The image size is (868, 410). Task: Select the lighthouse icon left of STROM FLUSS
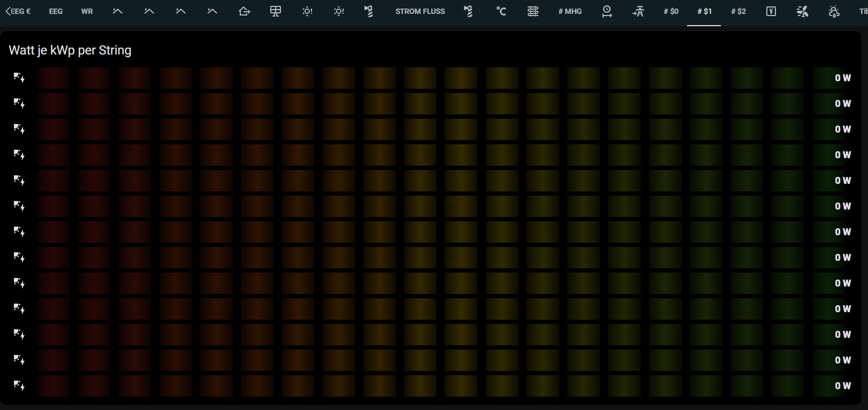click(x=369, y=11)
